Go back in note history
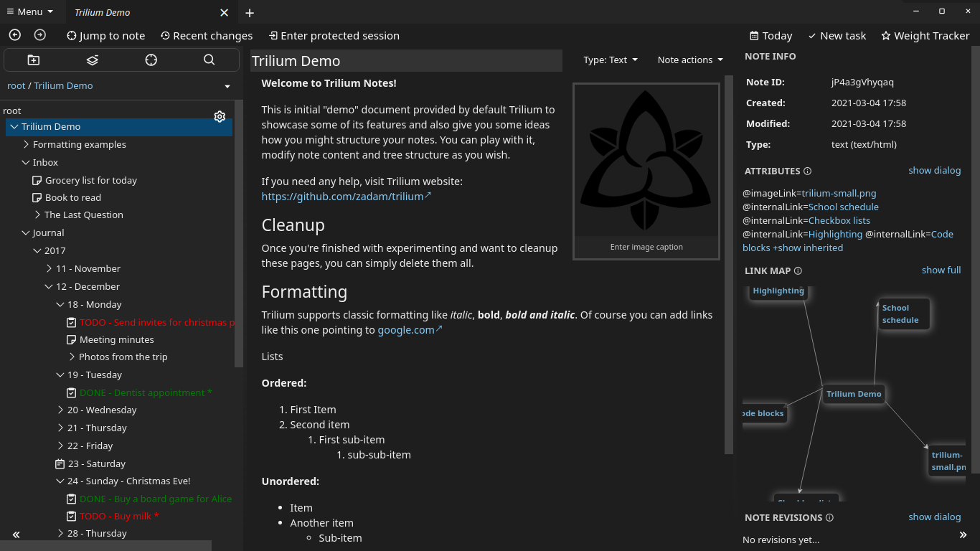Viewport: 980px width, 551px height. click(14, 35)
